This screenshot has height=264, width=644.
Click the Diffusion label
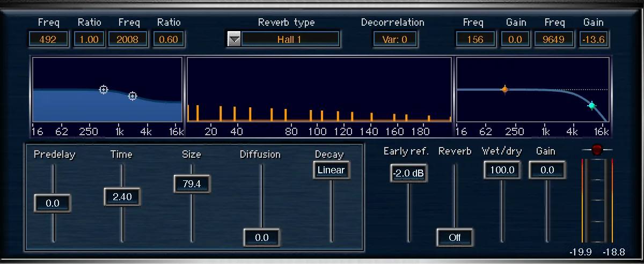260,155
